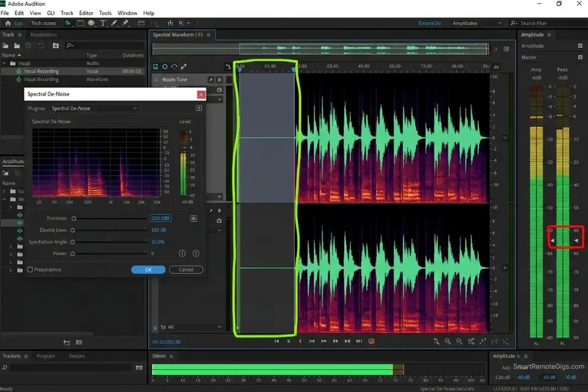
Task: Toggle the lock on Room Tone track
Action: (x=219, y=80)
